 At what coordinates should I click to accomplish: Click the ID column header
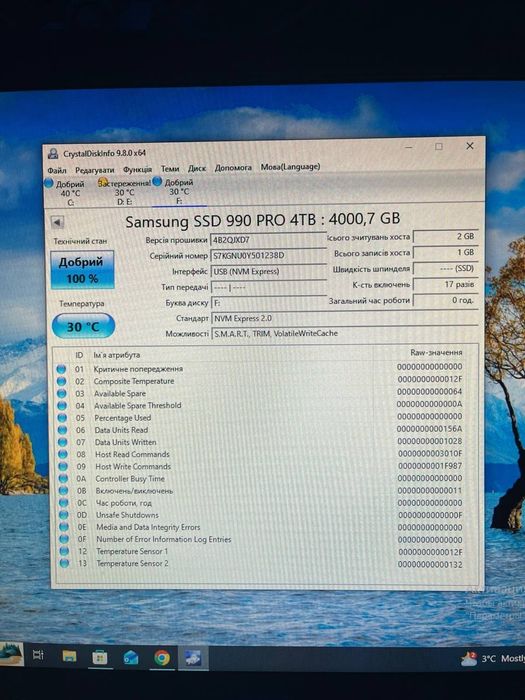pyautogui.click(x=79, y=355)
